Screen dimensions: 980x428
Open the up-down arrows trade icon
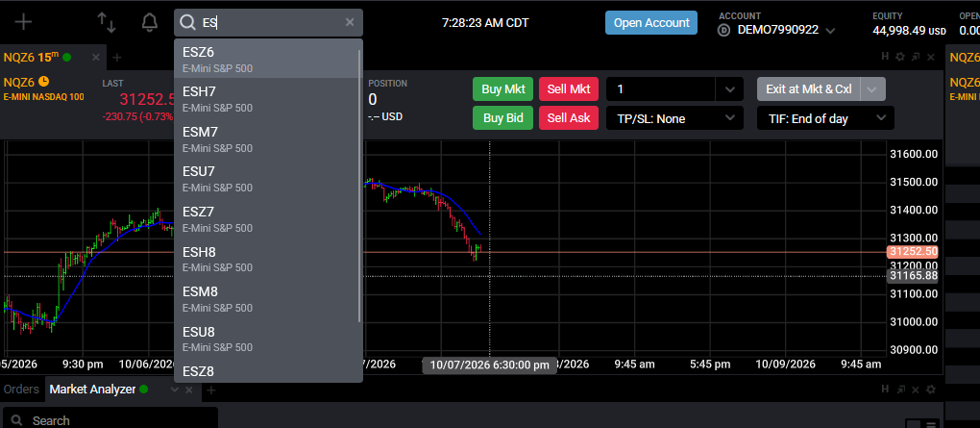(107, 22)
